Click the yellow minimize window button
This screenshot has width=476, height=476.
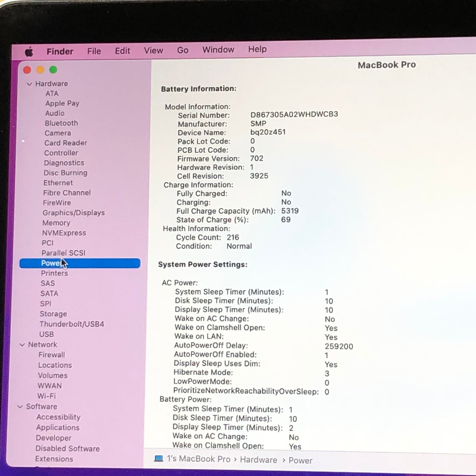point(40,70)
